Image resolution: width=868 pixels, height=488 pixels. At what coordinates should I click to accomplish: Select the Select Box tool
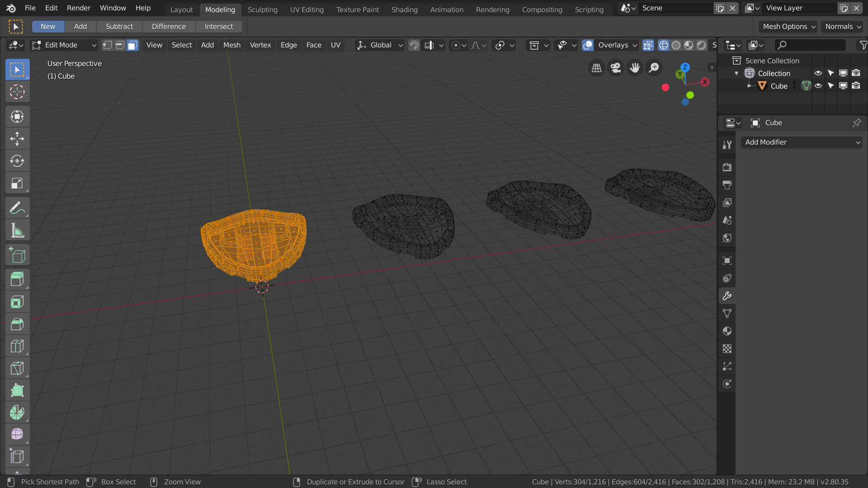(17, 70)
